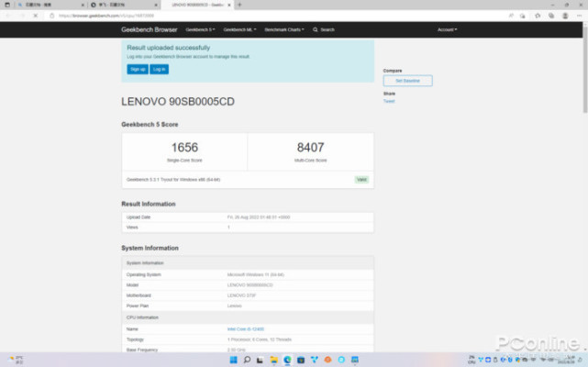Click the page vertical scrollbar thumb
This screenshot has height=367, width=588.
click(585, 70)
